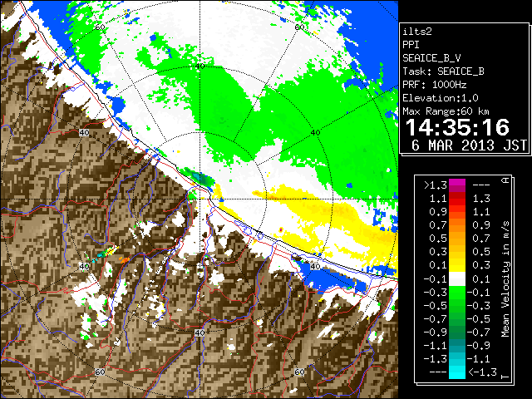Click the -0.7 label in the legend's right column
This screenshot has width=532, height=399.
pyautogui.click(x=479, y=332)
